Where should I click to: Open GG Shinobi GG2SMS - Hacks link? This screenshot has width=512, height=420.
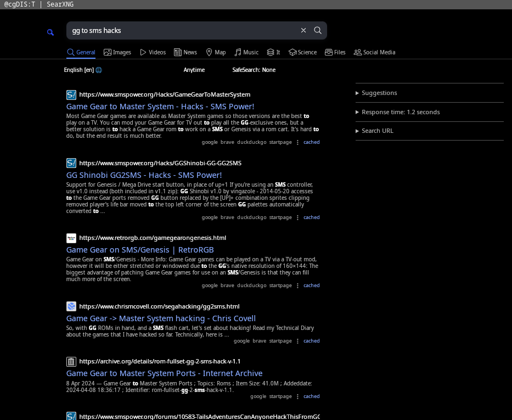144,175
